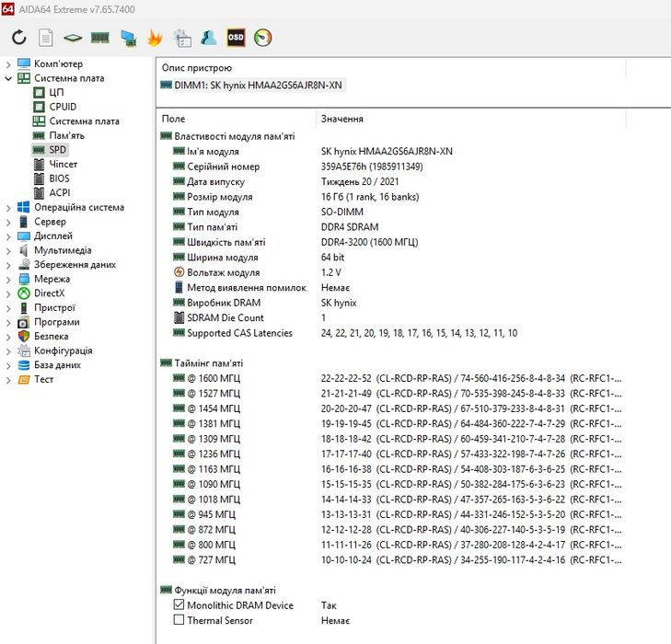671x644 pixels.
Task: Select the @ 1600 МГц timing row
Action: [390, 378]
